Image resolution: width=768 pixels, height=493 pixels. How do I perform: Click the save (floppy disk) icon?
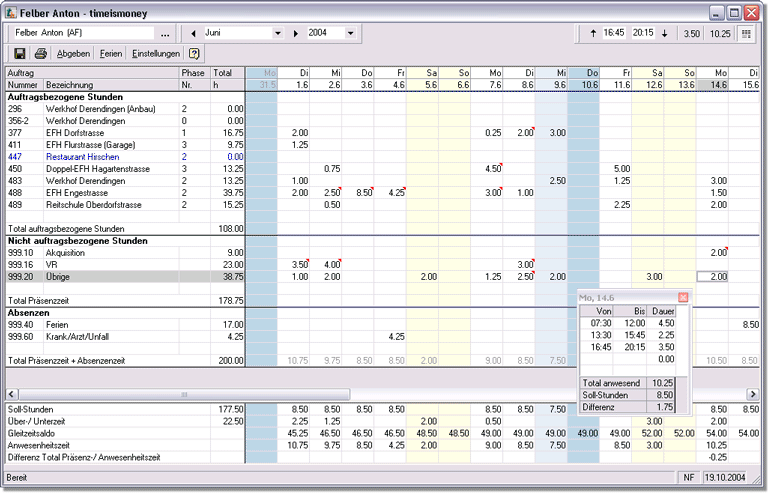(20, 53)
